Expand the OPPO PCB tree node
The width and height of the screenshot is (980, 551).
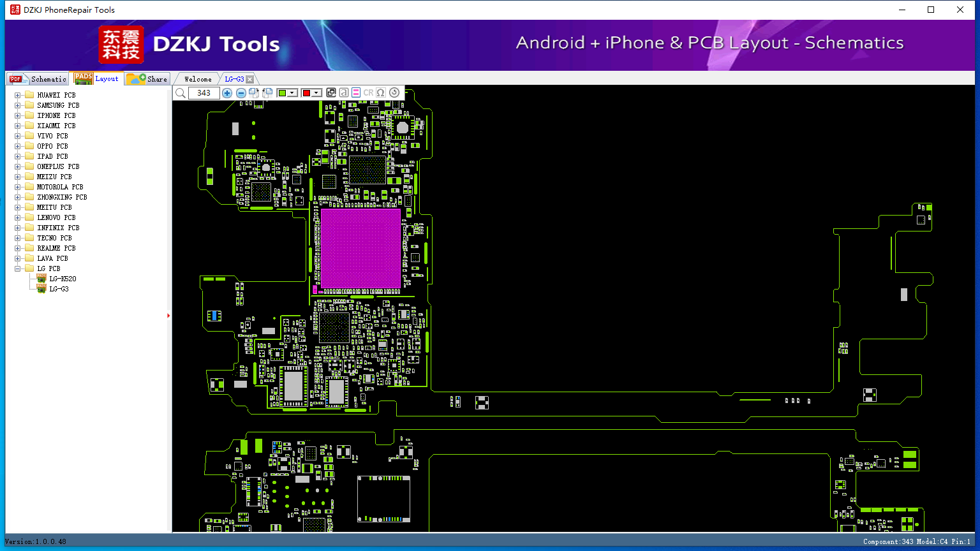(x=18, y=146)
